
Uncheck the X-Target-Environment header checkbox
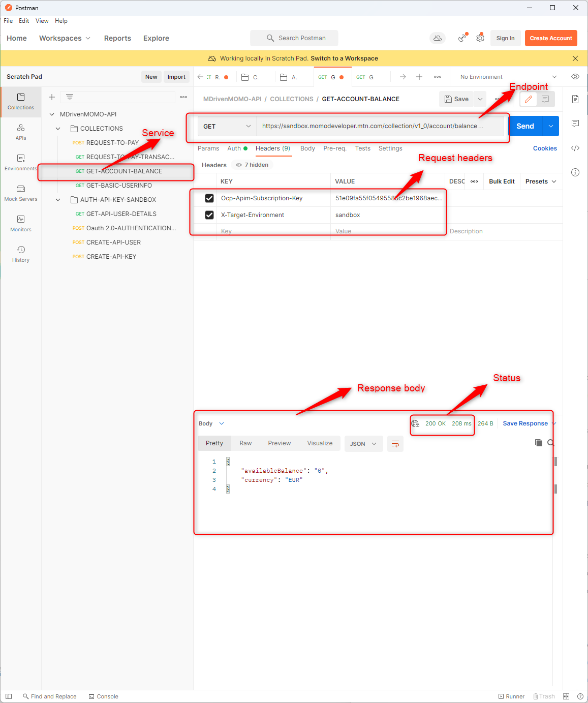point(209,215)
